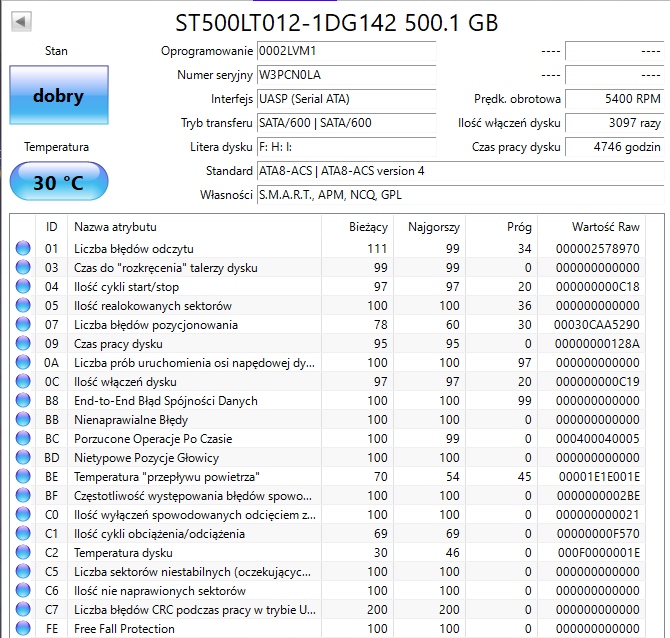670x638 pixels.
Task: Click status icon for attribute FE Free Fall Protection
Action: point(23,628)
